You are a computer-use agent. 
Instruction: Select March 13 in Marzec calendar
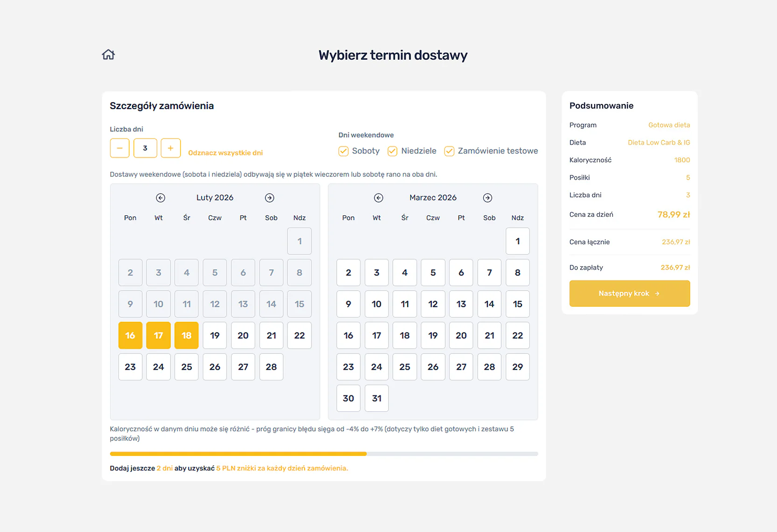tap(461, 304)
